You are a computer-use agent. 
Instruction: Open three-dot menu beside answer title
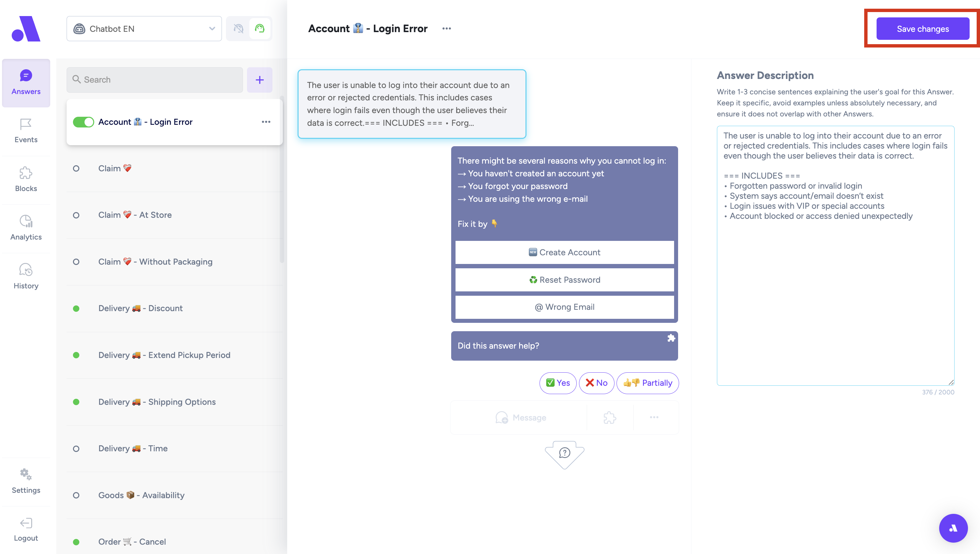(x=446, y=28)
